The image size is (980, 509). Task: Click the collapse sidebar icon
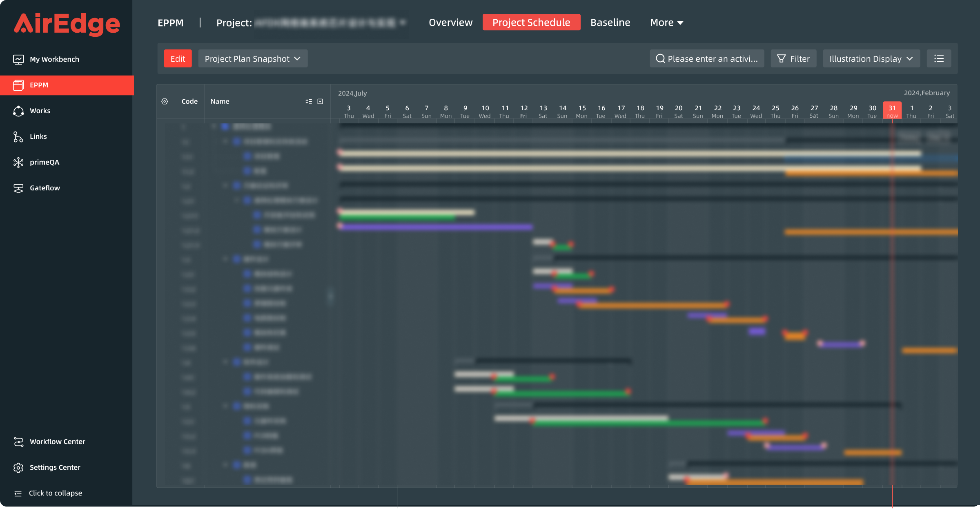(x=18, y=493)
